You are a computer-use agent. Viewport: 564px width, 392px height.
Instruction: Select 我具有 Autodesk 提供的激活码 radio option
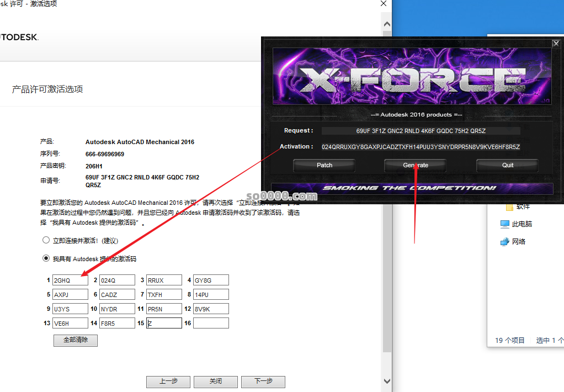(46, 258)
